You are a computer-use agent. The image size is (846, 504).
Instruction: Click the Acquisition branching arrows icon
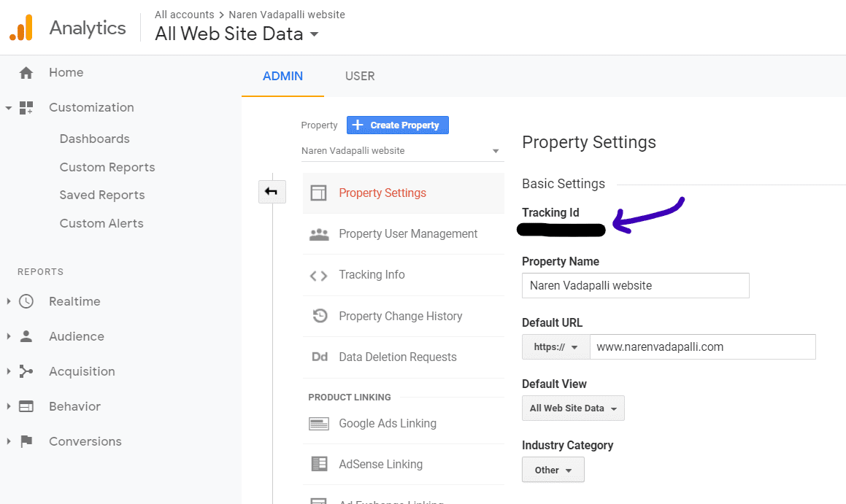coord(26,371)
